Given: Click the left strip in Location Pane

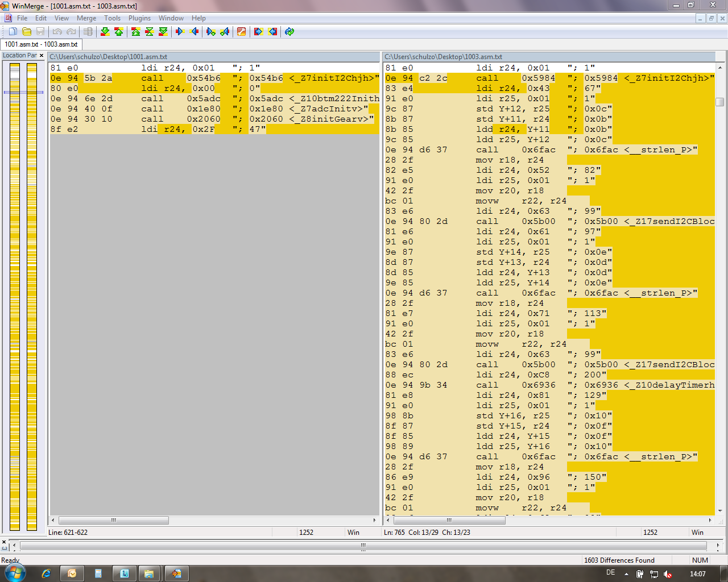Looking at the screenshot, I should click(x=15, y=297).
